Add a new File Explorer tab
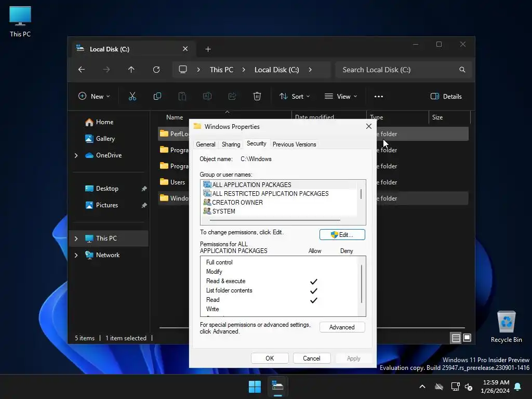The image size is (532, 399). [x=208, y=49]
